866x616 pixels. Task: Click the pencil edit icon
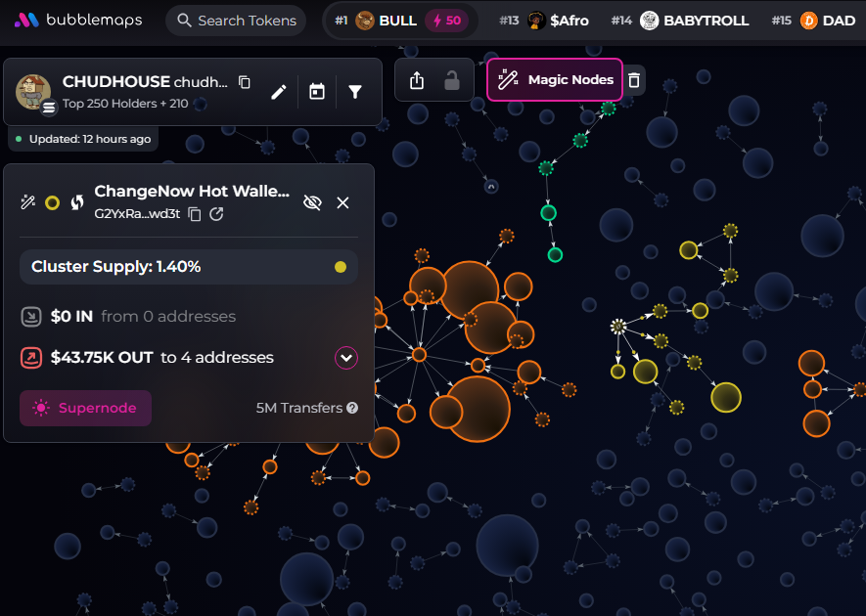279,92
